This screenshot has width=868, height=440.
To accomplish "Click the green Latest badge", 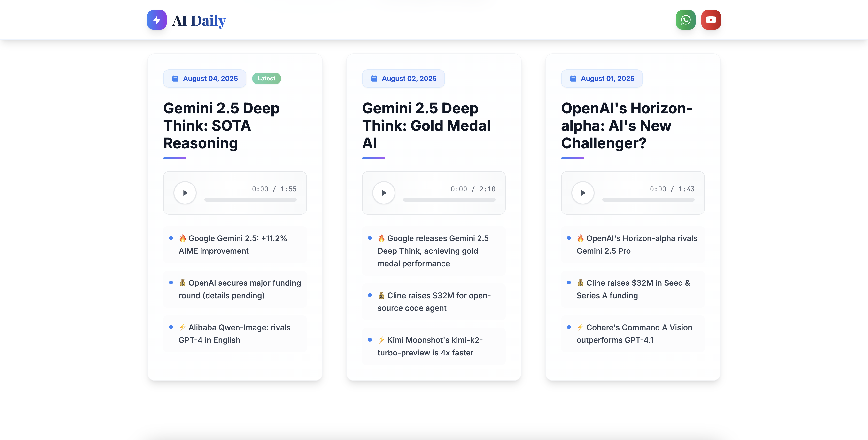I will click(x=267, y=79).
